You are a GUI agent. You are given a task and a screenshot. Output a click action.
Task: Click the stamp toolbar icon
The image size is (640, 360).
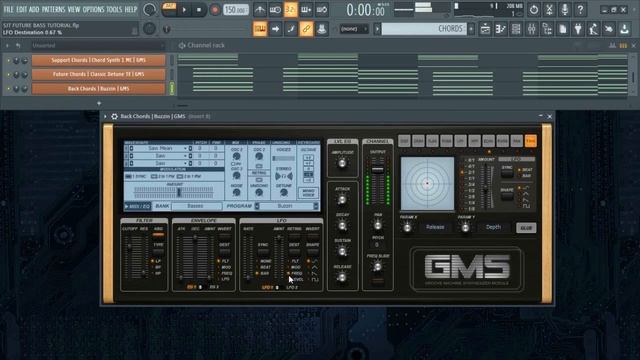click(x=322, y=29)
